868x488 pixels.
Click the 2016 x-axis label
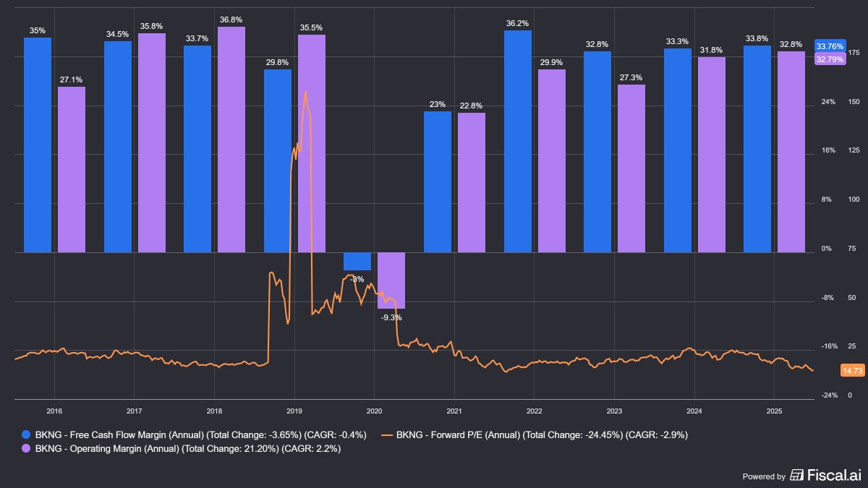point(54,411)
